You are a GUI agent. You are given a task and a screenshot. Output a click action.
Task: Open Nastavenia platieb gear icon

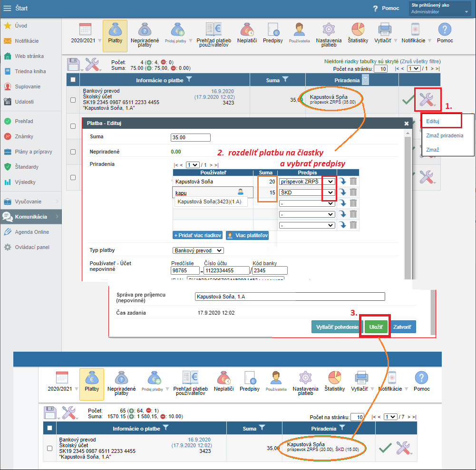[x=329, y=33]
